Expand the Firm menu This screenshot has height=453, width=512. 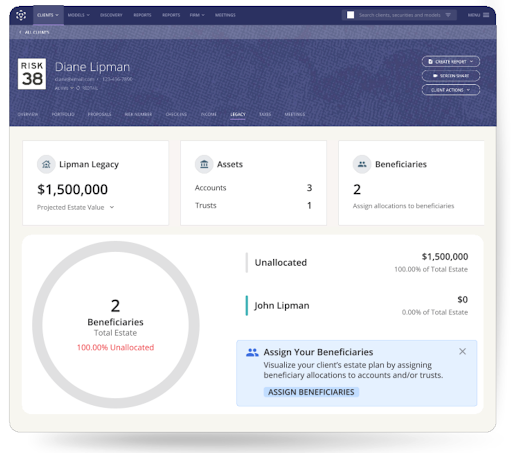pos(197,15)
